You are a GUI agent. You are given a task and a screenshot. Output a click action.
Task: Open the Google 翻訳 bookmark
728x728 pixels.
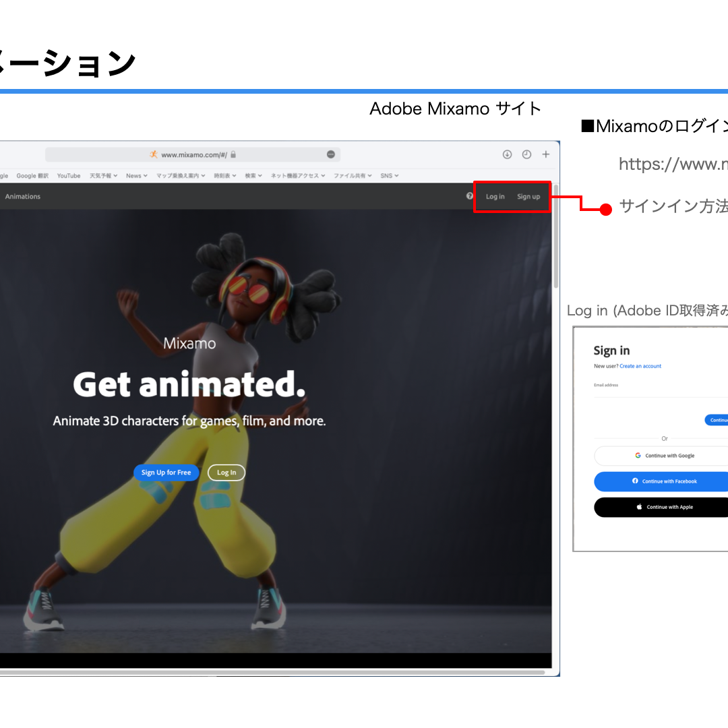[x=32, y=176]
